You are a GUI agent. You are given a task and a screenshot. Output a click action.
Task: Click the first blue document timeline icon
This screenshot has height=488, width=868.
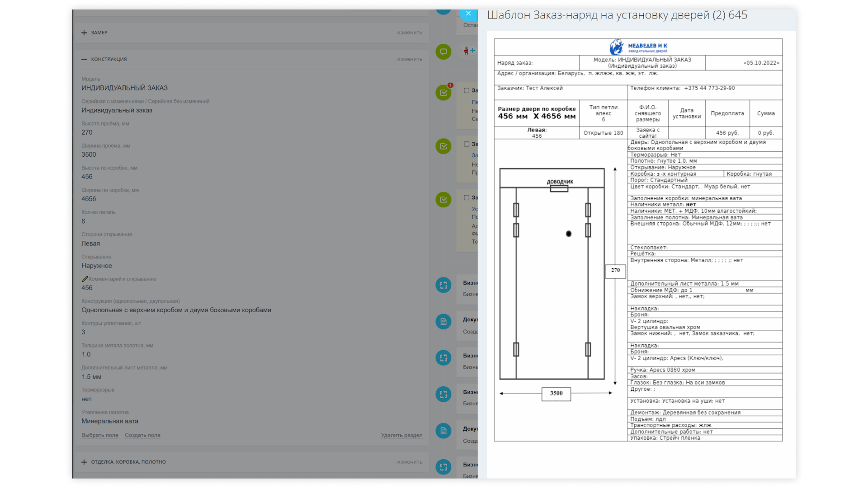[443, 322]
